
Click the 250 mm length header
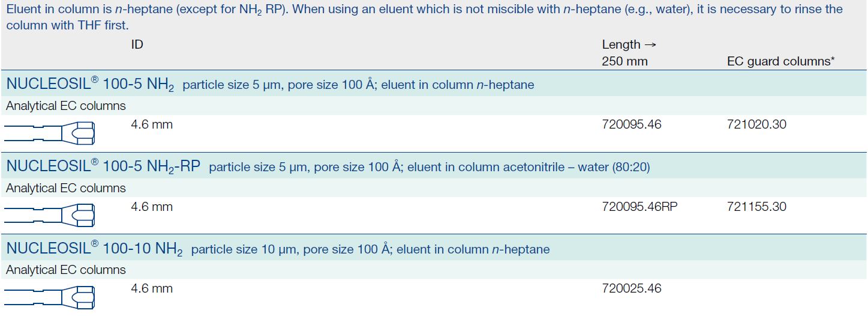pyautogui.click(x=624, y=61)
